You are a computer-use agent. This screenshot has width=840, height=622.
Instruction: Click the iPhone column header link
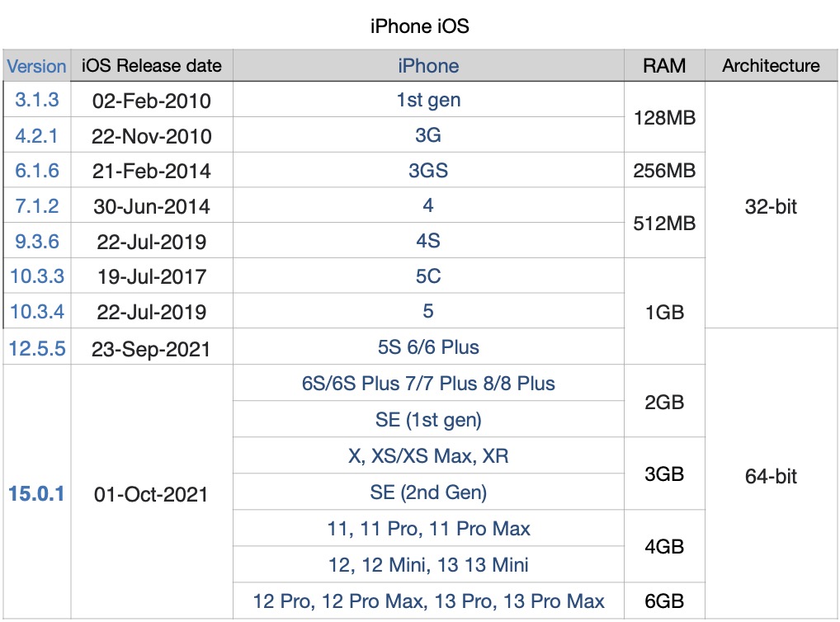[428, 67]
